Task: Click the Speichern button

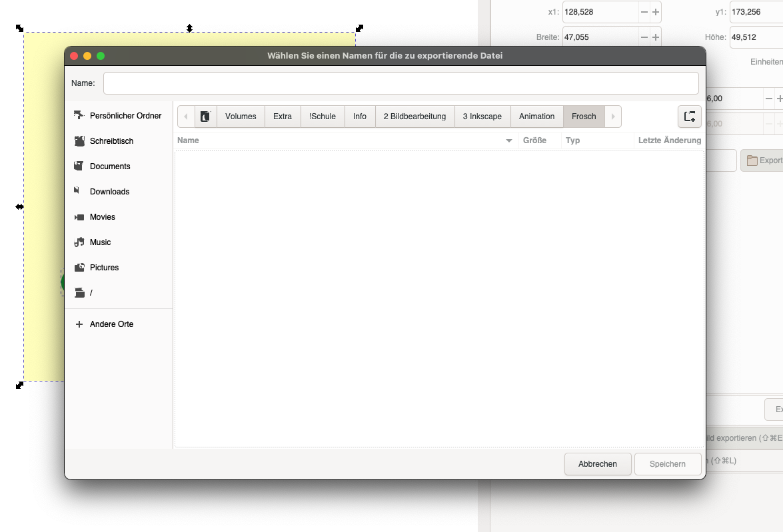Action: 667,464
